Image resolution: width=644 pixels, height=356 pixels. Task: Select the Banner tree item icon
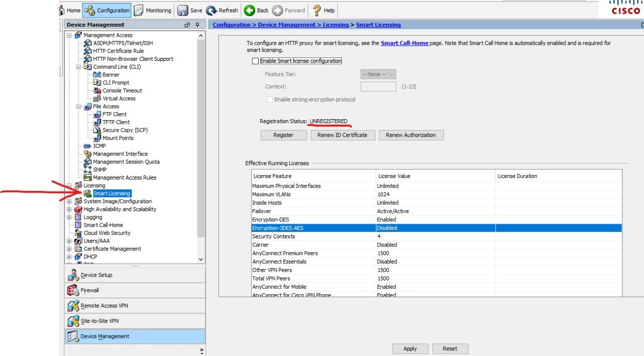pos(98,75)
